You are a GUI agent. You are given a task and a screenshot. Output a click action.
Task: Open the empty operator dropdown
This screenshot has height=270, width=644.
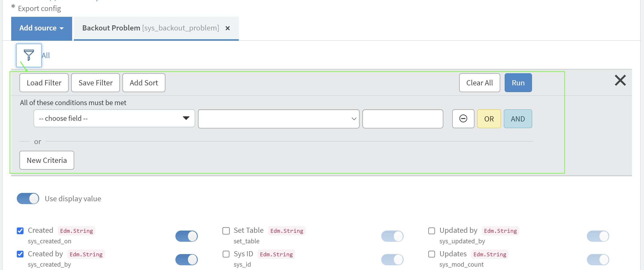(278, 119)
